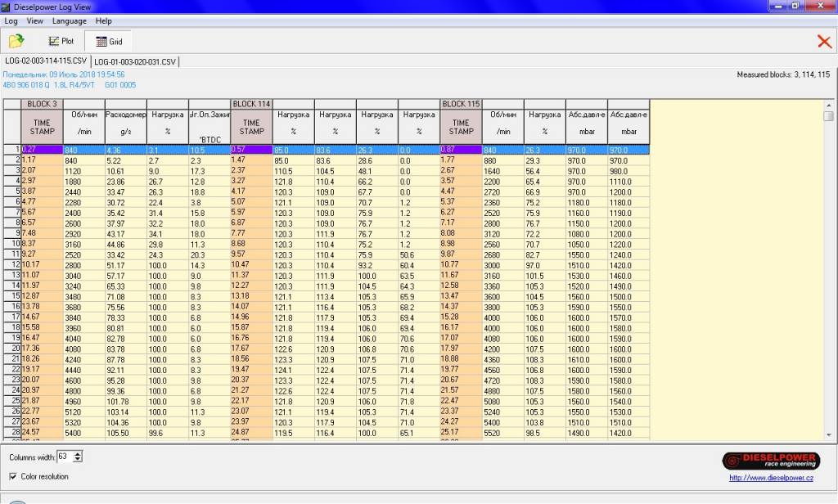Click the Columns width input field

pyautogui.click(x=64, y=457)
